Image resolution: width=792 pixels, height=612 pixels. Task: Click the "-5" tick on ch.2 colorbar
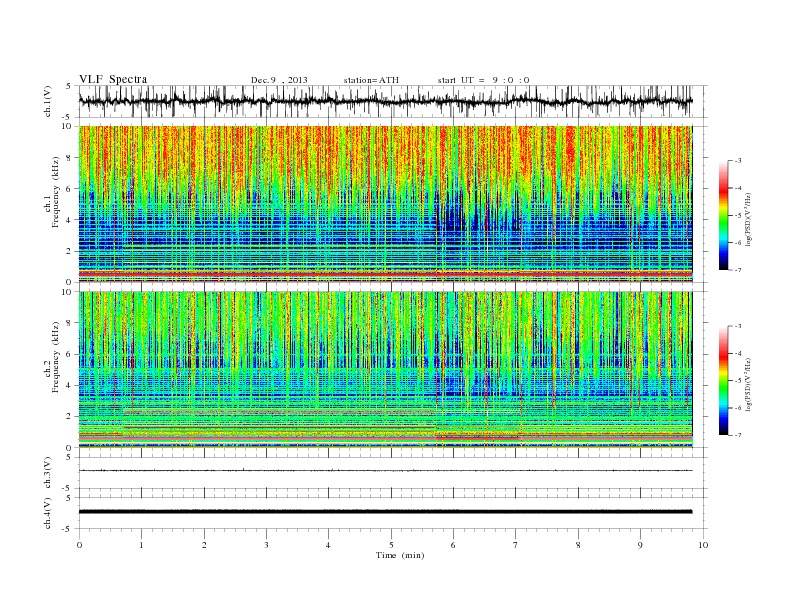click(738, 381)
